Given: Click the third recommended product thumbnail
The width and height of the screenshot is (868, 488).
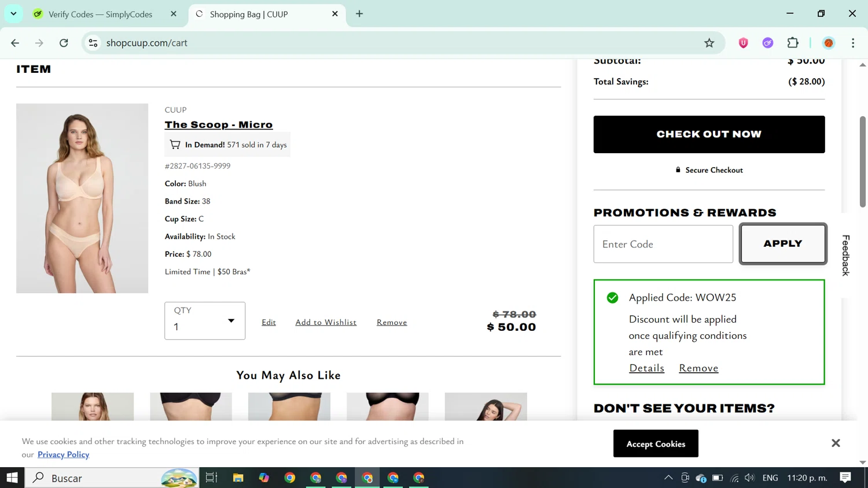Looking at the screenshot, I should 289,406.
